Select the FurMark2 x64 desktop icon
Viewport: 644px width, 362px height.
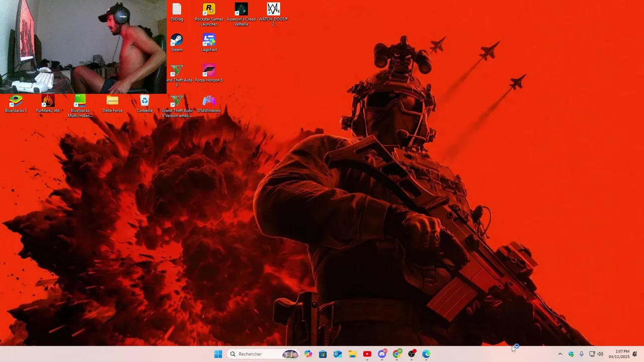click(48, 104)
